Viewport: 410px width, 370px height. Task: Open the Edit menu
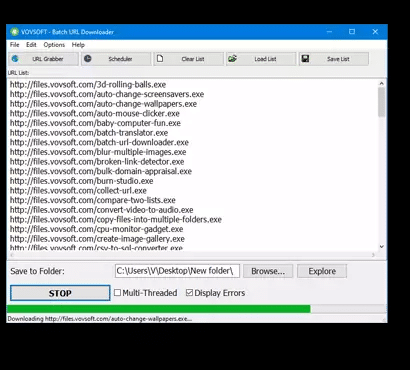pos(31,45)
